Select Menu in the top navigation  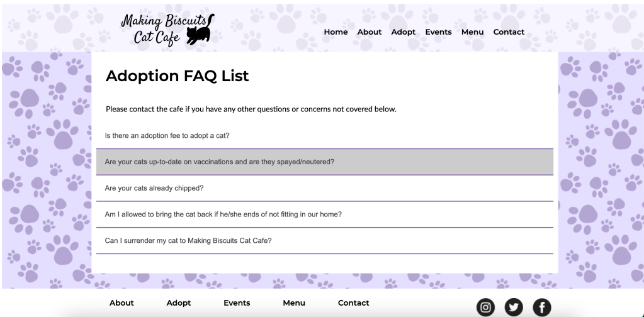[472, 33]
